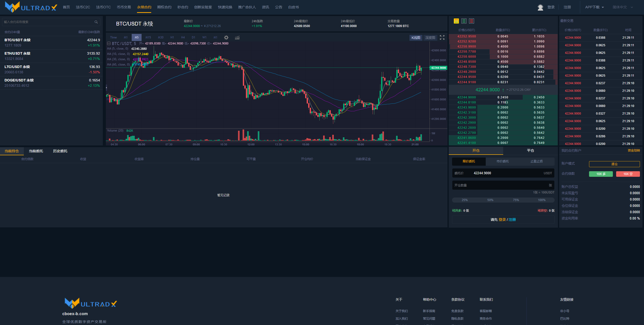Click the user avatar icon
Screen dimensions: 644x325
(x=540, y=7)
